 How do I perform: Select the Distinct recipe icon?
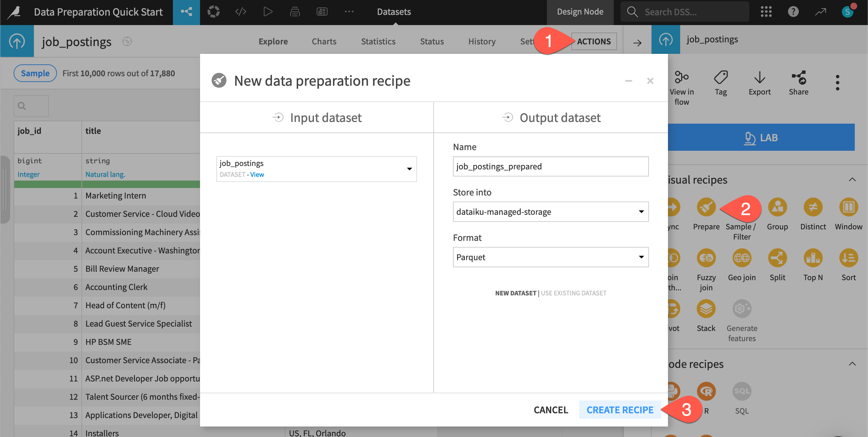click(x=813, y=207)
